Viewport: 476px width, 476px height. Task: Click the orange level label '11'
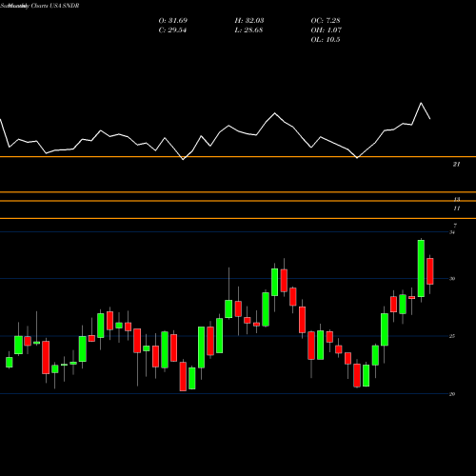point(457,208)
